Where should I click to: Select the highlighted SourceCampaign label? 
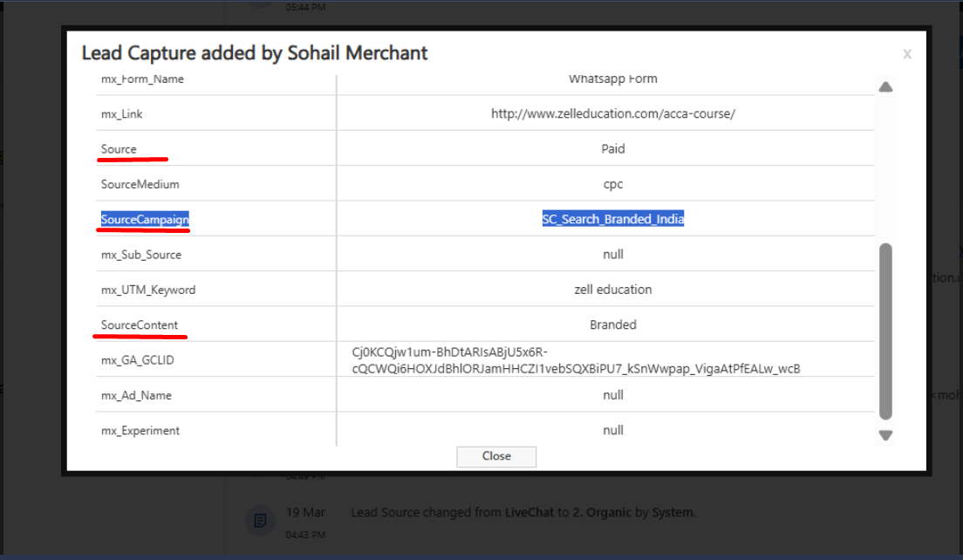tap(145, 220)
